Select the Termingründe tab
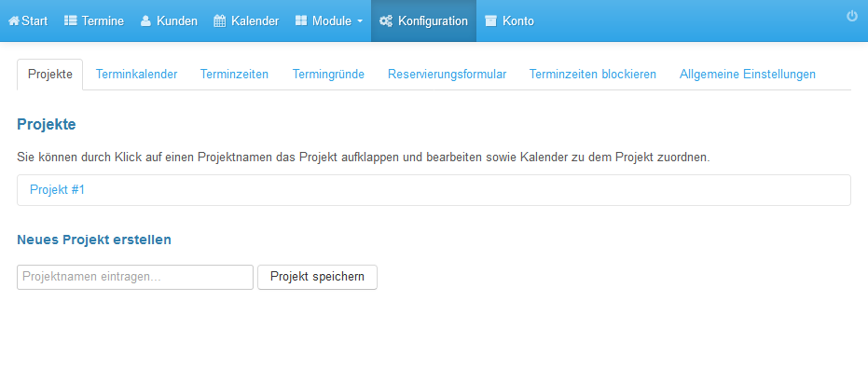This screenshot has width=868, height=384. coord(328,75)
